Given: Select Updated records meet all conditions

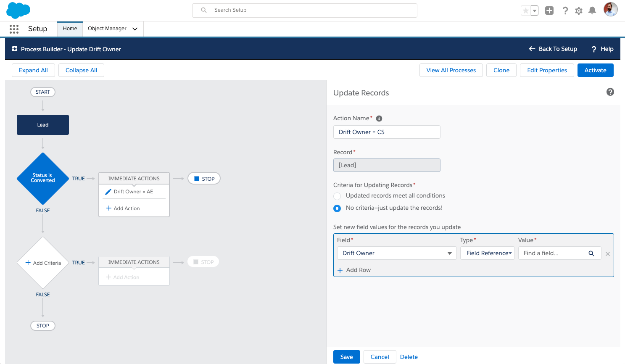Looking at the screenshot, I should [x=337, y=196].
